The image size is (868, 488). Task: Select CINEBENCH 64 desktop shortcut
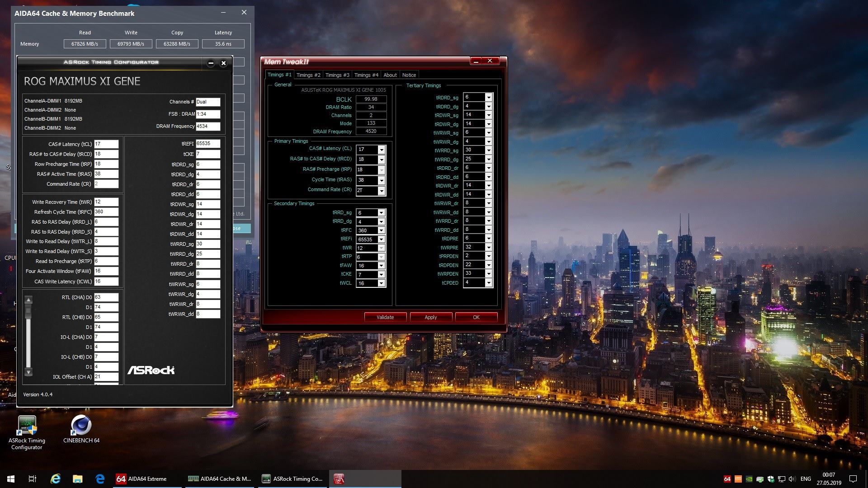coord(81,429)
